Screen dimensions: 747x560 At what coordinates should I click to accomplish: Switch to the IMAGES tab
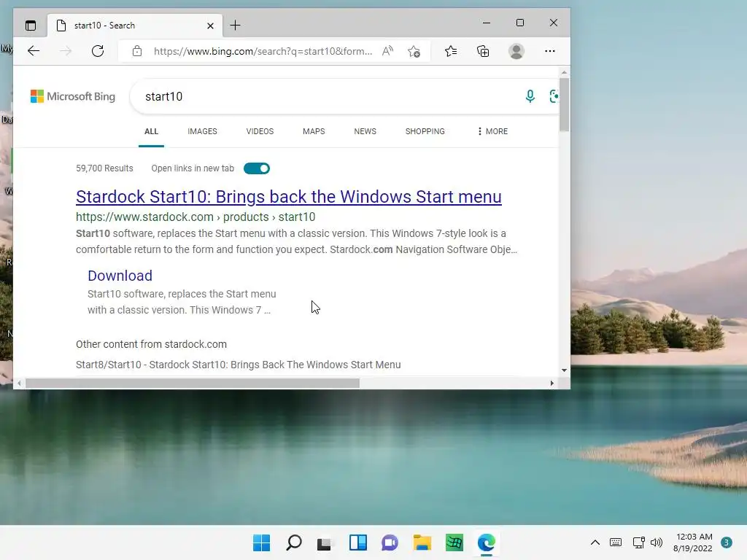click(x=203, y=131)
